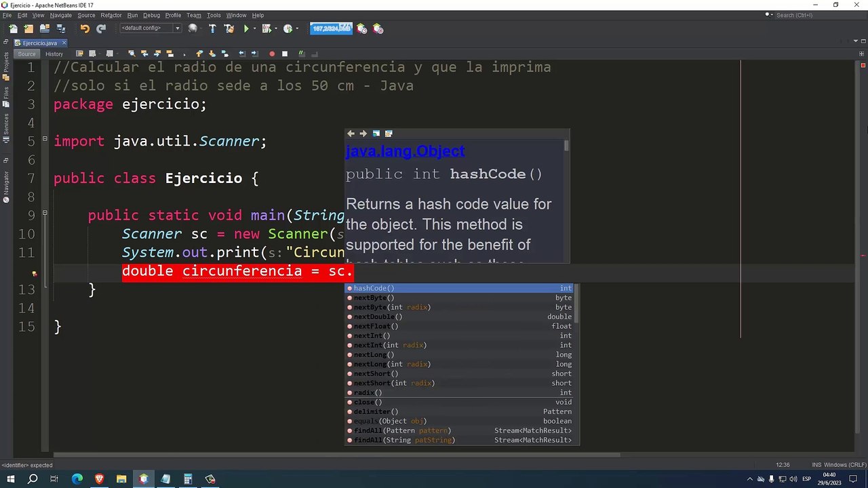This screenshot has height=488, width=868.
Task: Click Find Previous Occurrence icon
Action: pos(144,54)
